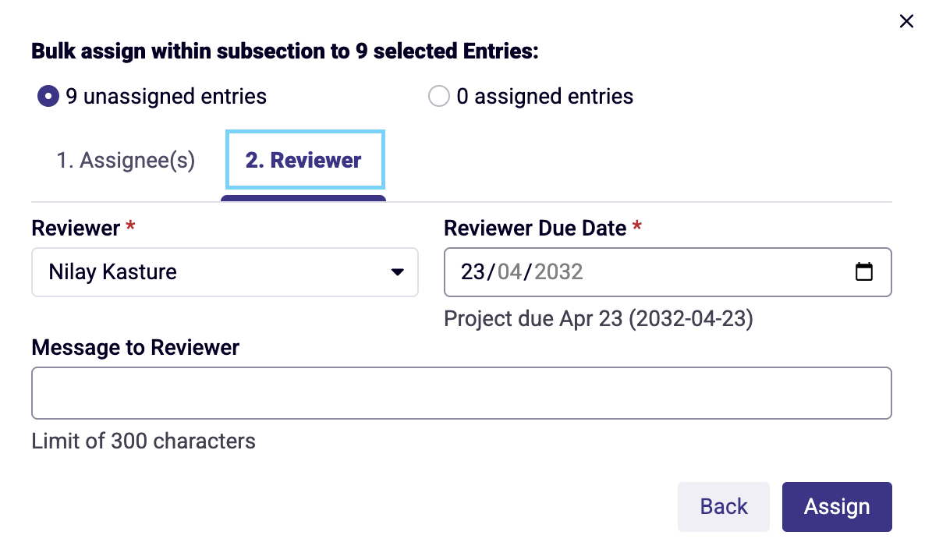Open the Reviewer dropdown showing Nilay Kasture
This screenshot has height=560, width=925.
pos(225,272)
